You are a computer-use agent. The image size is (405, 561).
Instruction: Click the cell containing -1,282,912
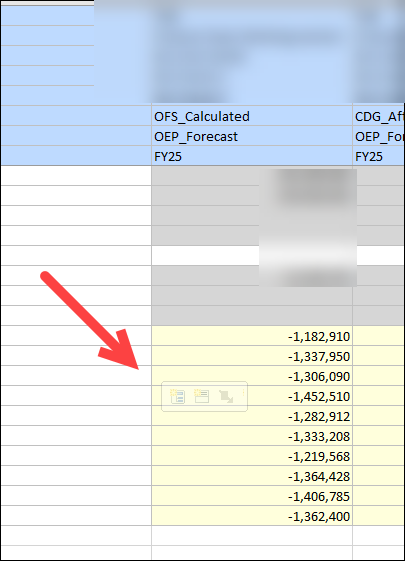[252, 416]
